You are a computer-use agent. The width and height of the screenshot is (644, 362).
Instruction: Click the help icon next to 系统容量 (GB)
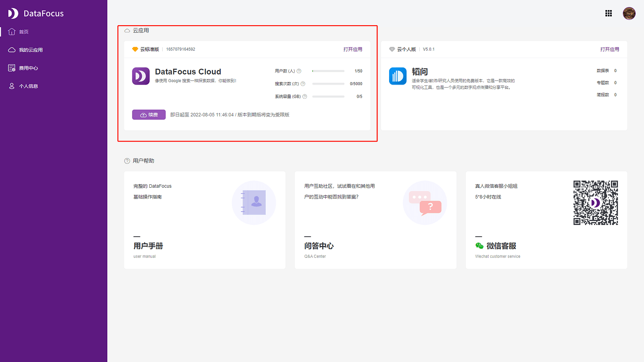[x=305, y=96]
